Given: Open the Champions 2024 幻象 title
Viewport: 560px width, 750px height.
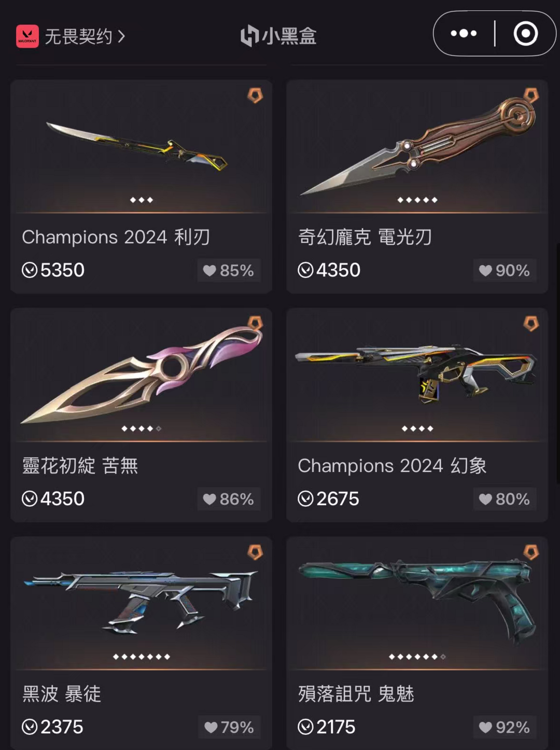Looking at the screenshot, I should 392,466.
